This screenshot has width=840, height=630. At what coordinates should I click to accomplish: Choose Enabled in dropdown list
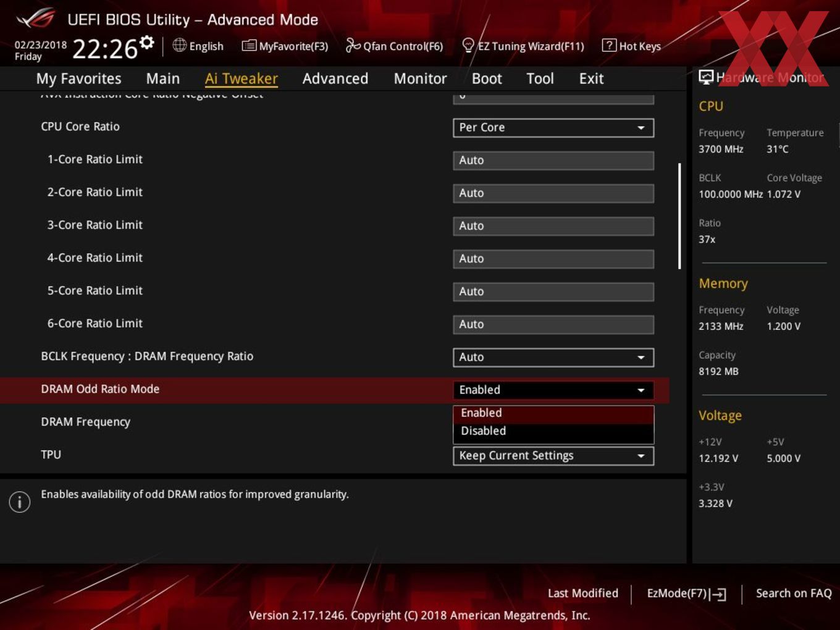pyautogui.click(x=553, y=413)
